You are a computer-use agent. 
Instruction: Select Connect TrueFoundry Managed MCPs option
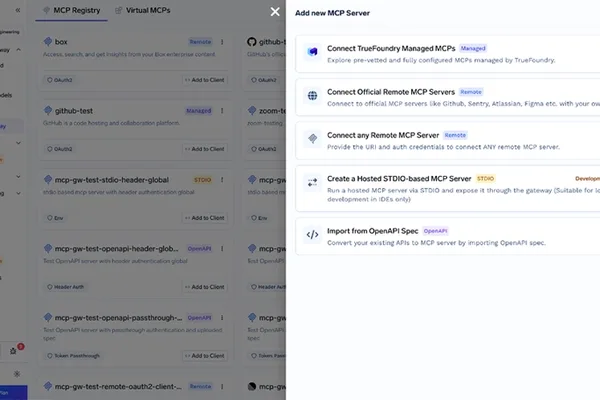(447, 54)
